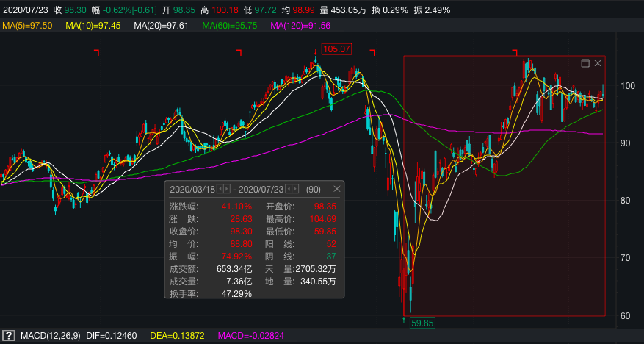Click the DEA=0.13872 value label
644x344 pixels.
[178, 336]
